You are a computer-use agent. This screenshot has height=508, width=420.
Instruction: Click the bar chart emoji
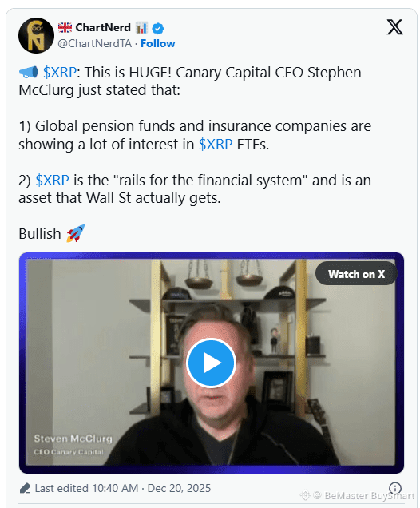pos(141,28)
